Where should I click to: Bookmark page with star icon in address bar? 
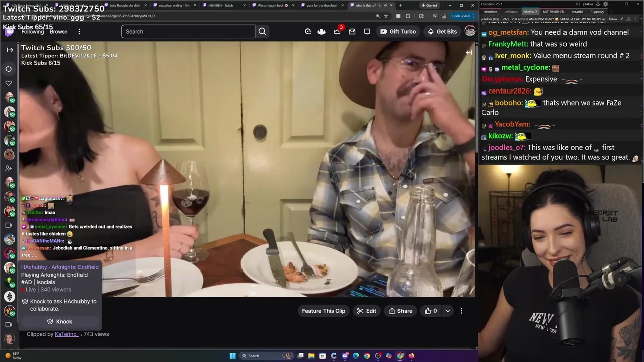tap(386, 16)
